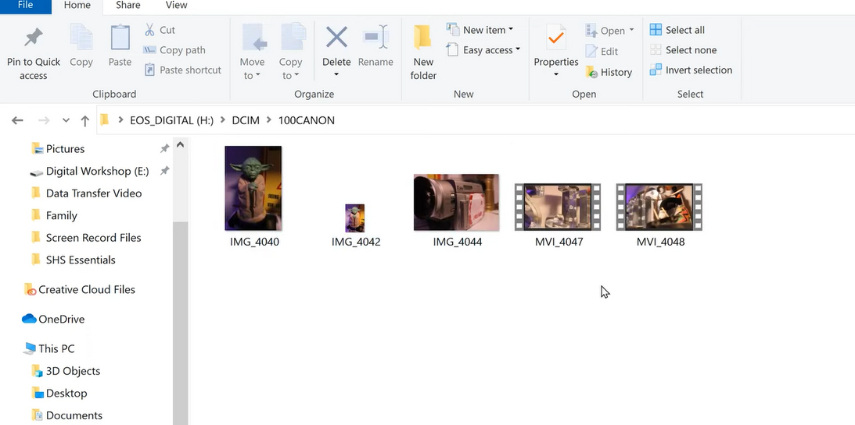Click Open in the Open group

coord(610,31)
